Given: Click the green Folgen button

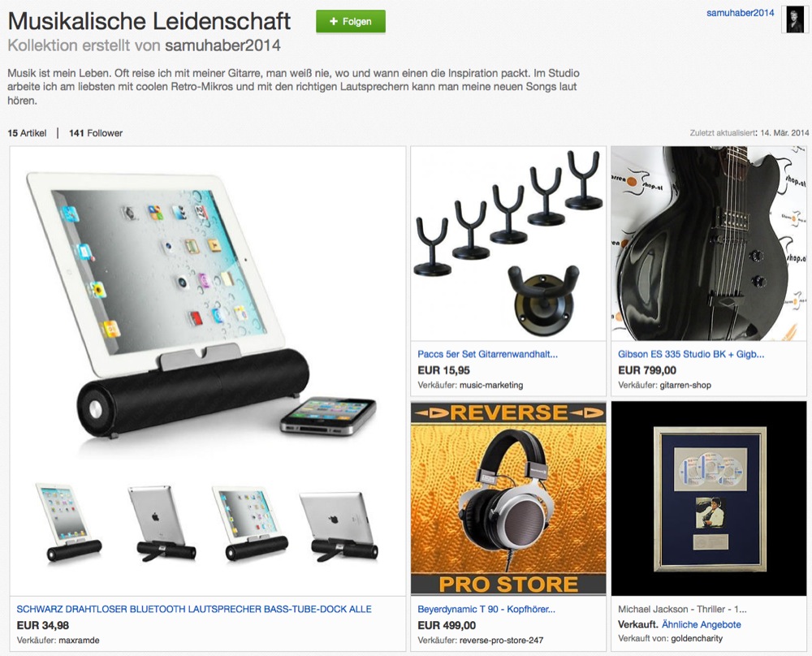Looking at the screenshot, I should (351, 22).
